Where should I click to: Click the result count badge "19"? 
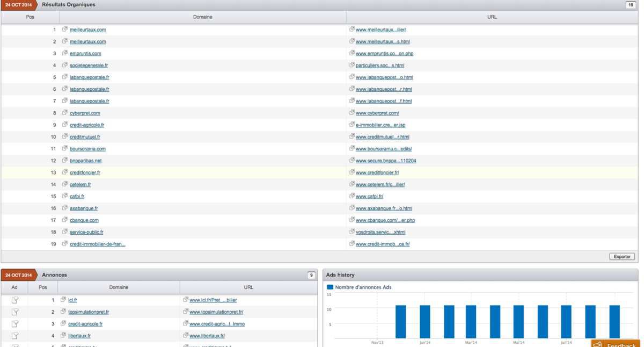630,5
